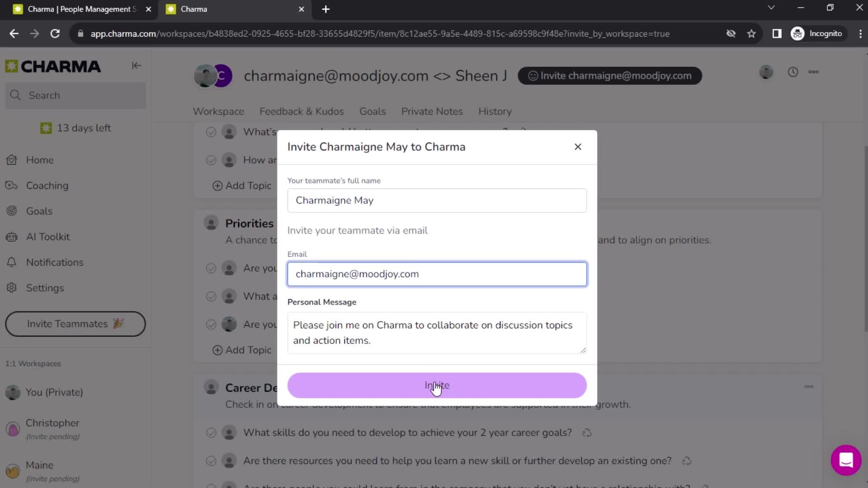The width and height of the screenshot is (868, 488).
Task: Click the history/clock icon in top bar
Action: pos(793,71)
